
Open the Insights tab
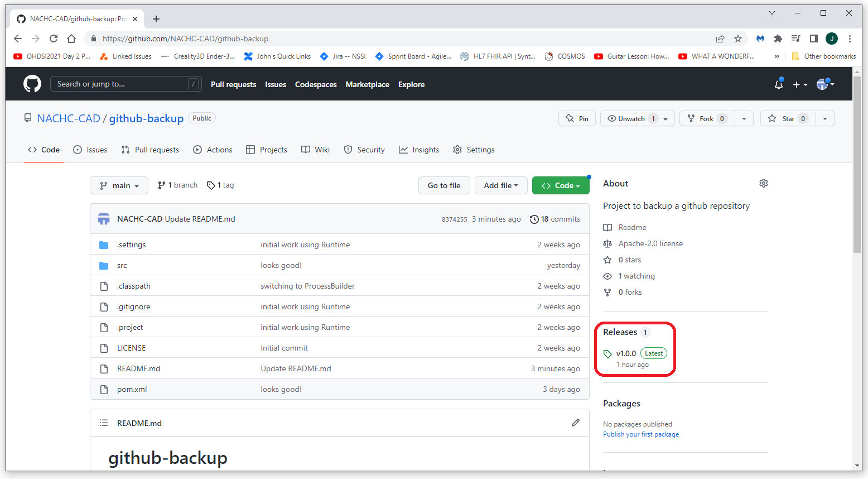(x=419, y=150)
